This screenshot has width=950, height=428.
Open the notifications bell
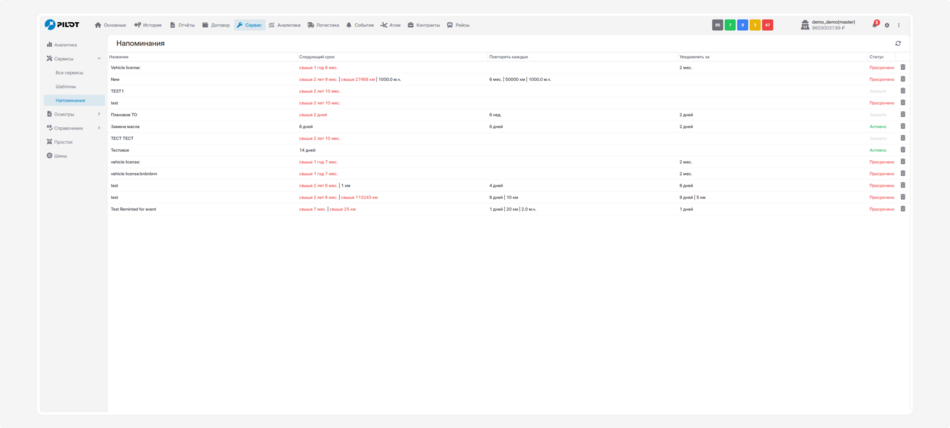click(875, 25)
